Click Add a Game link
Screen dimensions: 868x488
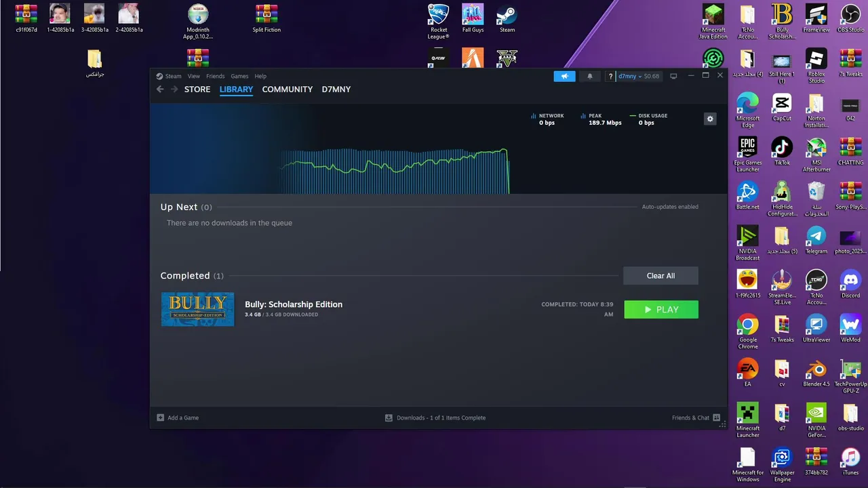point(183,418)
